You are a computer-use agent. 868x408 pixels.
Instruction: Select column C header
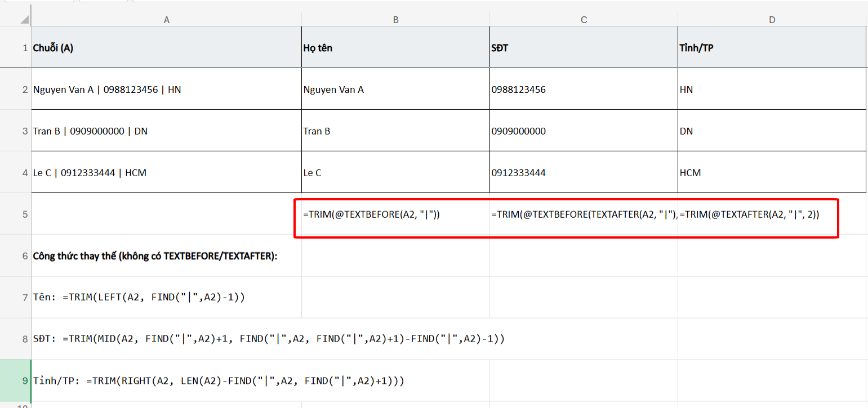click(x=584, y=20)
